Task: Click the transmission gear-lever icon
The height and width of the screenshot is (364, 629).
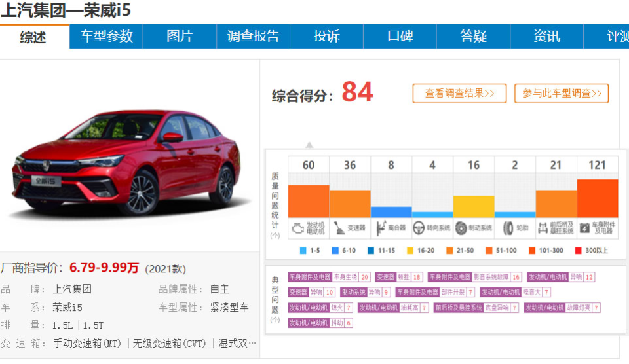Action: click(x=339, y=228)
